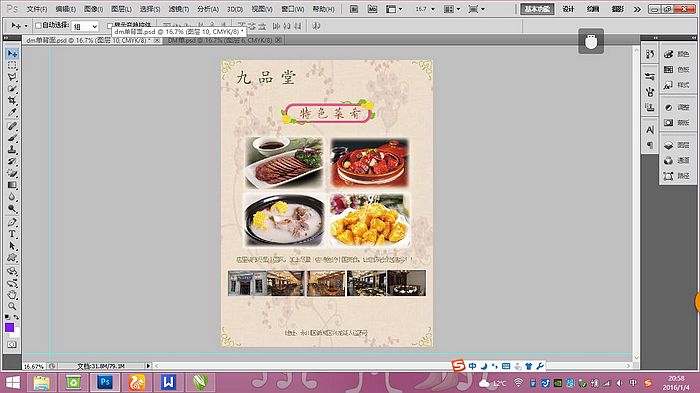The image size is (700, 393).
Task: Pick the Eyedropper tool
Action: tap(12, 112)
